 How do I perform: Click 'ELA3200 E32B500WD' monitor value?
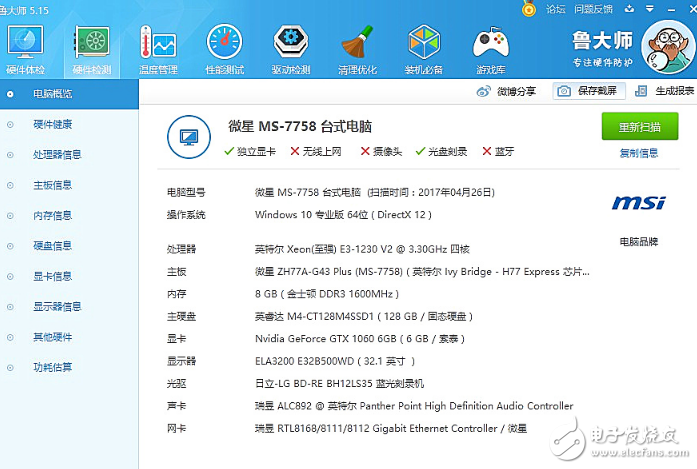(335, 361)
